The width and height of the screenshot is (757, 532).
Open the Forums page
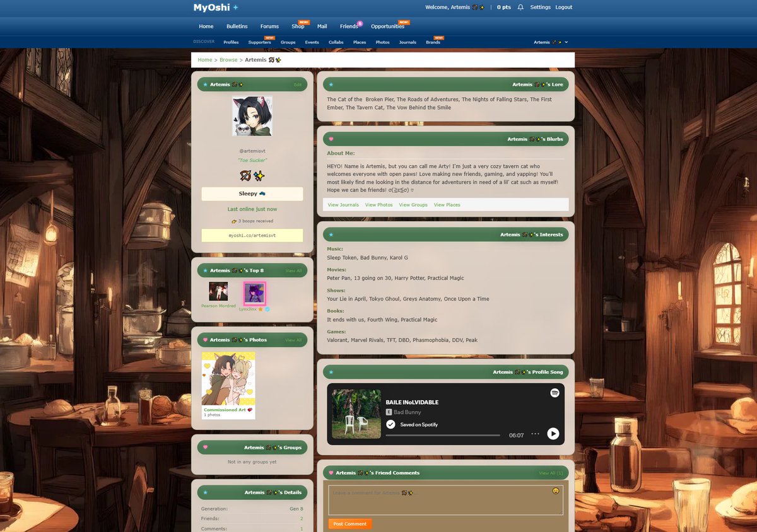click(269, 26)
